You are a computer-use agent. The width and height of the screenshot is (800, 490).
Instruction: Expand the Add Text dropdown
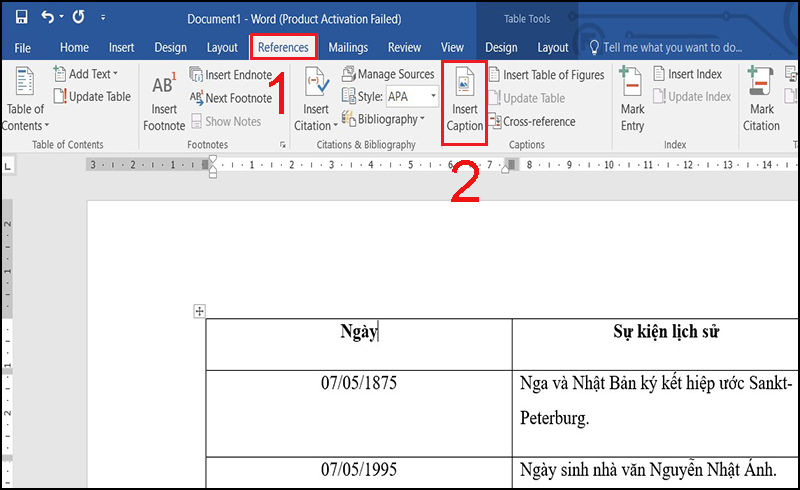pyautogui.click(x=86, y=74)
